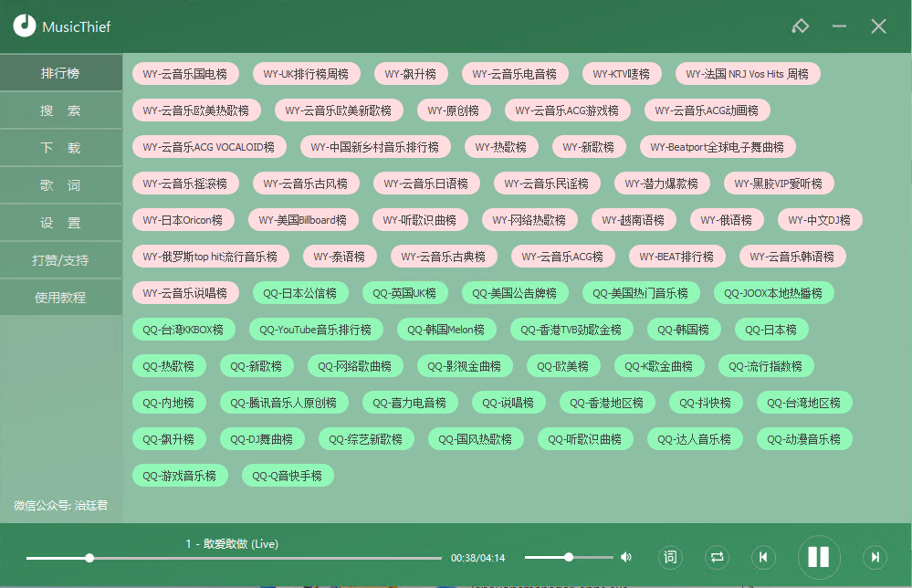Open QQ-JOOX本地热播榜
912x588 pixels.
(x=773, y=293)
